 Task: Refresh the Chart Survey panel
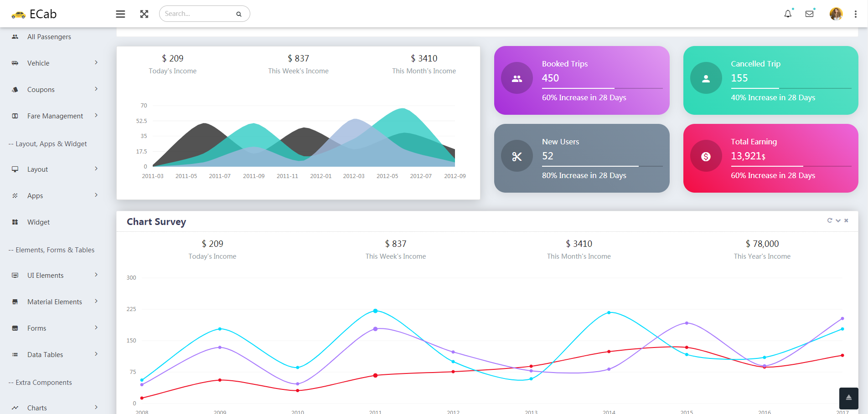click(830, 220)
